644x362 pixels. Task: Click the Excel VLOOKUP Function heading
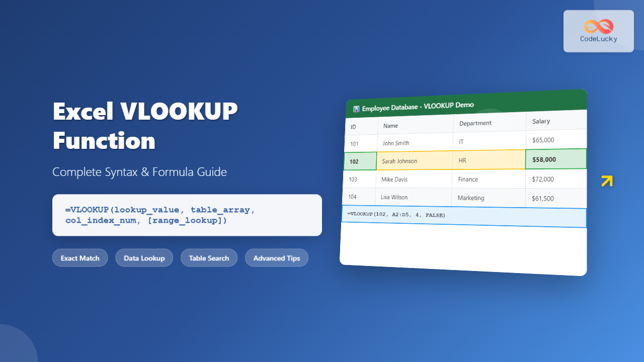(145, 126)
